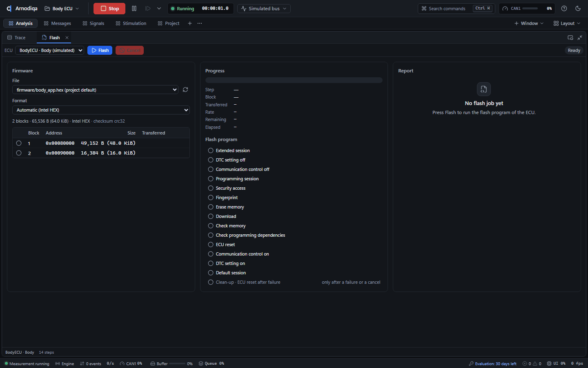Click the events counter in status bar
588x368 pixels.
click(91, 364)
